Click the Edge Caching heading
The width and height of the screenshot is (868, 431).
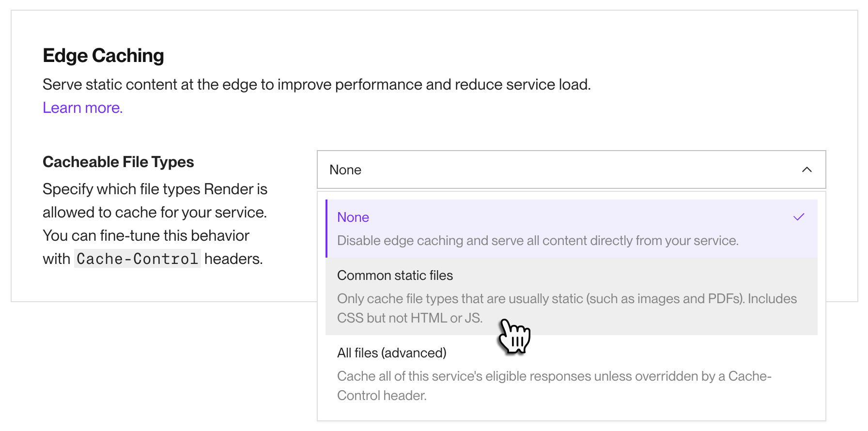[x=103, y=55]
